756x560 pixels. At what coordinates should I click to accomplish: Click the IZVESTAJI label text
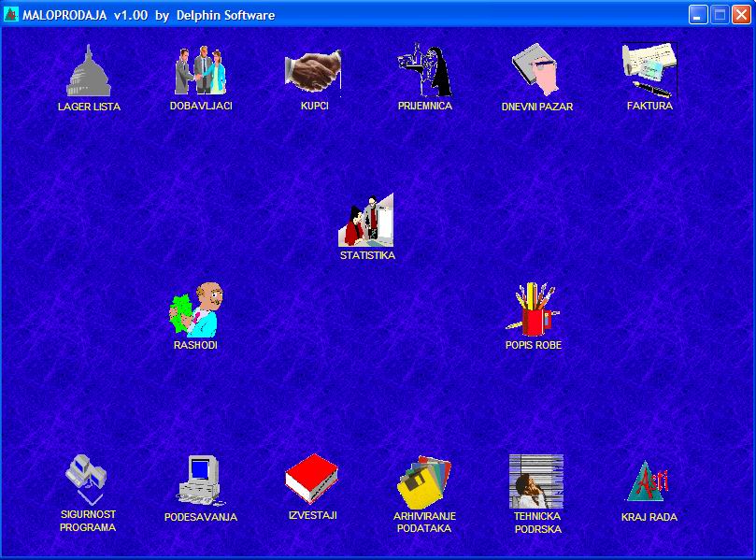[x=312, y=515]
